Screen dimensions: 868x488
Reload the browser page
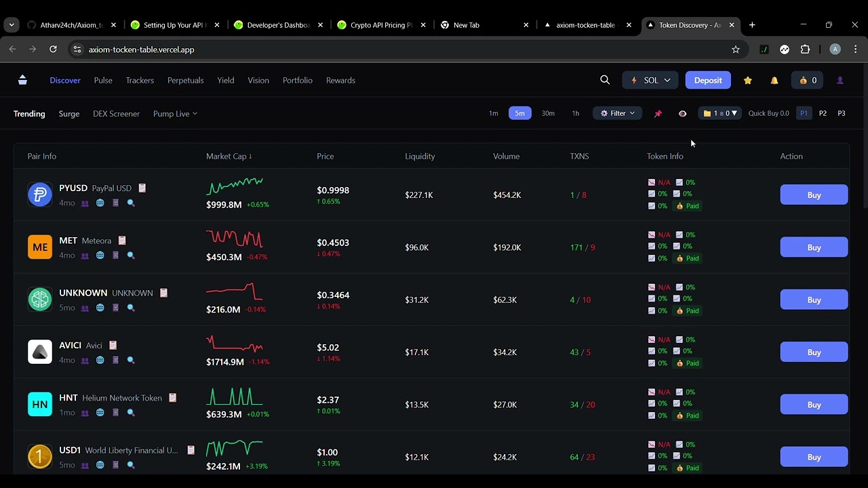[x=53, y=49]
